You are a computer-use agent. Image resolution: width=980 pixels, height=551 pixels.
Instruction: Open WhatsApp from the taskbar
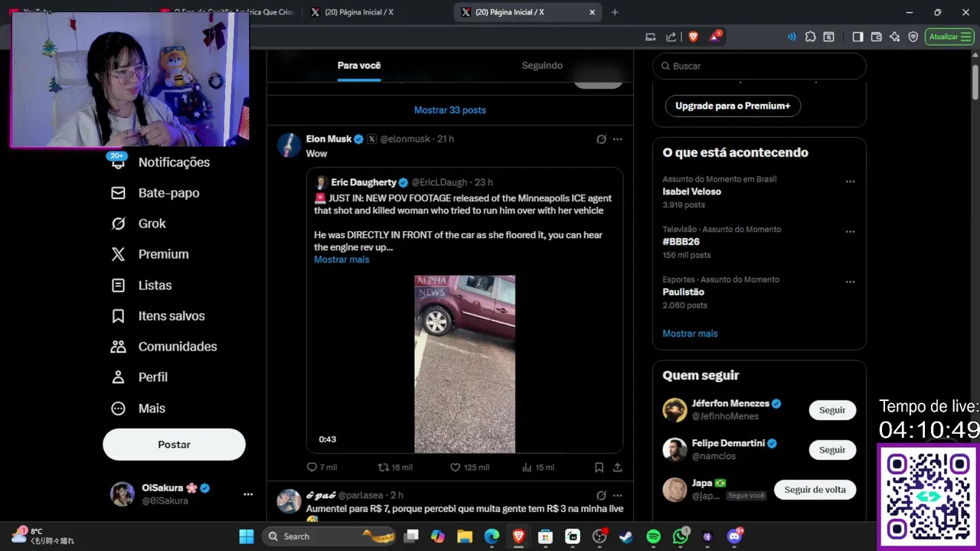tap(681, 536)
